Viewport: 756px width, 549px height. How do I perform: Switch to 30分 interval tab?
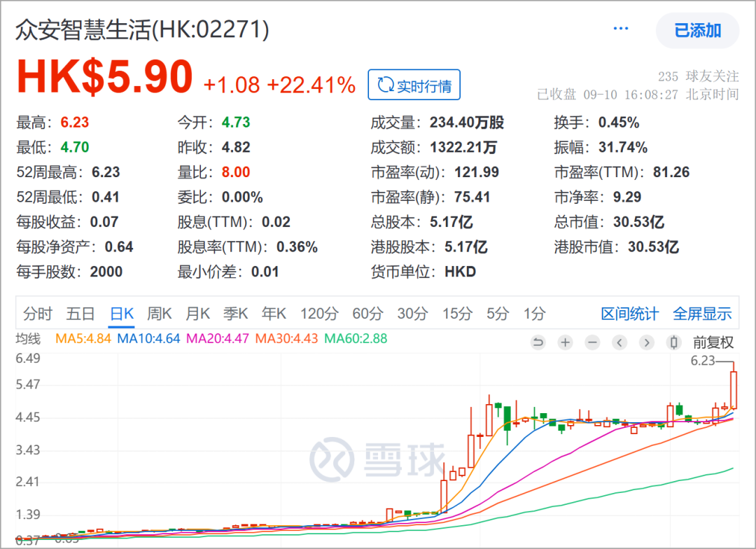point(412,314)
